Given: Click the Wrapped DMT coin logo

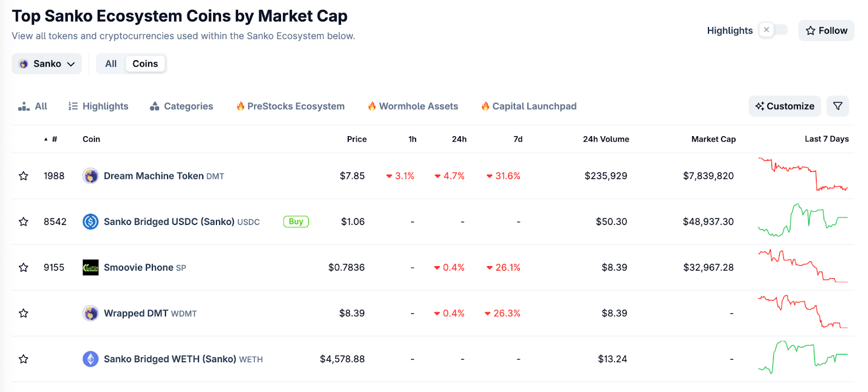Looking at the screenshot, I should (90, 313).
